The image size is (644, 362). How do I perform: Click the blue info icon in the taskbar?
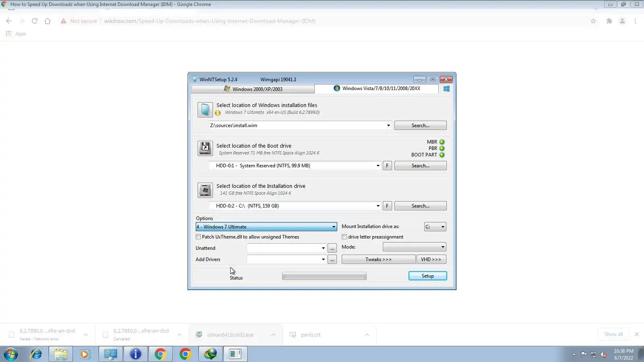[x=136, y=354]
